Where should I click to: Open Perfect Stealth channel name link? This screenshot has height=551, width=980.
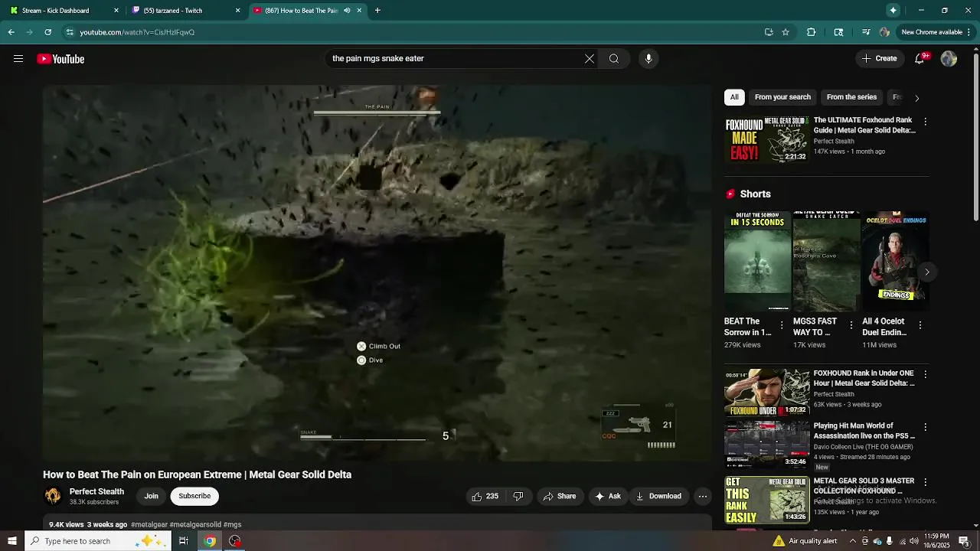(x=96, y=492)
